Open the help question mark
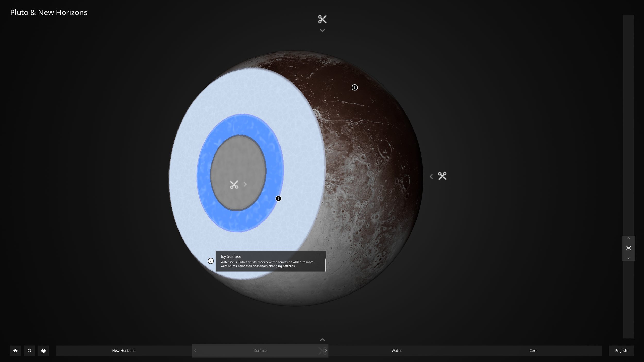 [44, 351]
